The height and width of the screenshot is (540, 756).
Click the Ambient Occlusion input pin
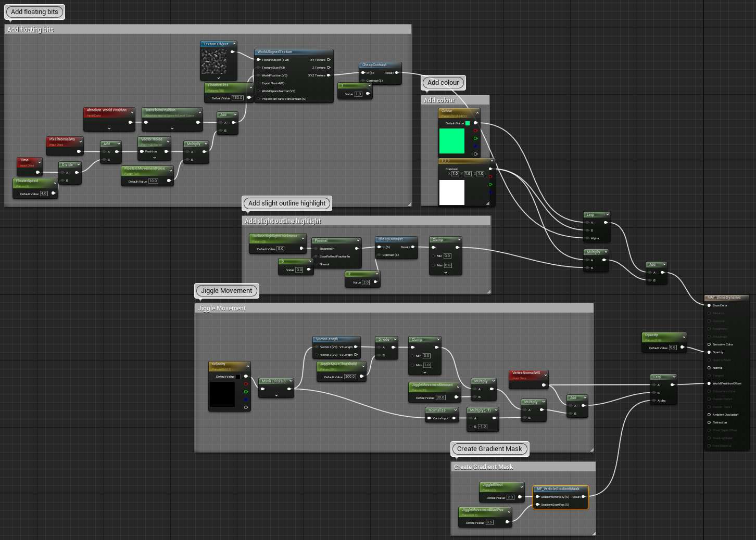point(709,415)
